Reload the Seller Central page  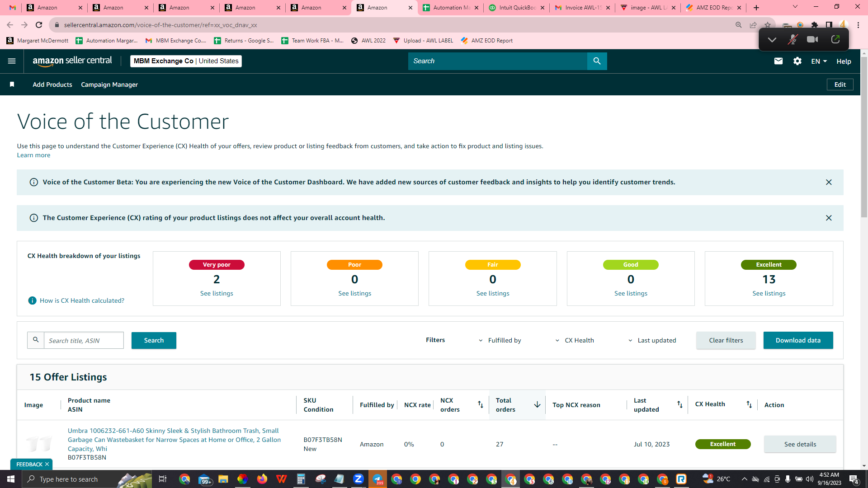39,25
